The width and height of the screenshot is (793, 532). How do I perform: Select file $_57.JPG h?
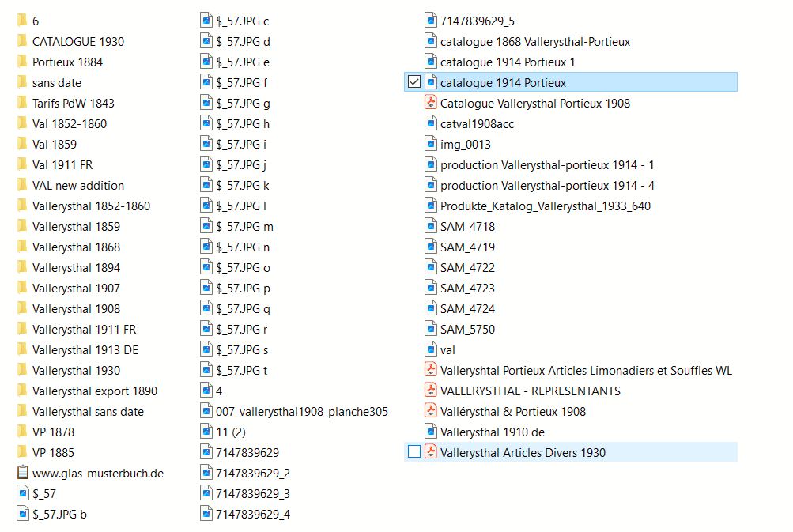pos(235,123)
